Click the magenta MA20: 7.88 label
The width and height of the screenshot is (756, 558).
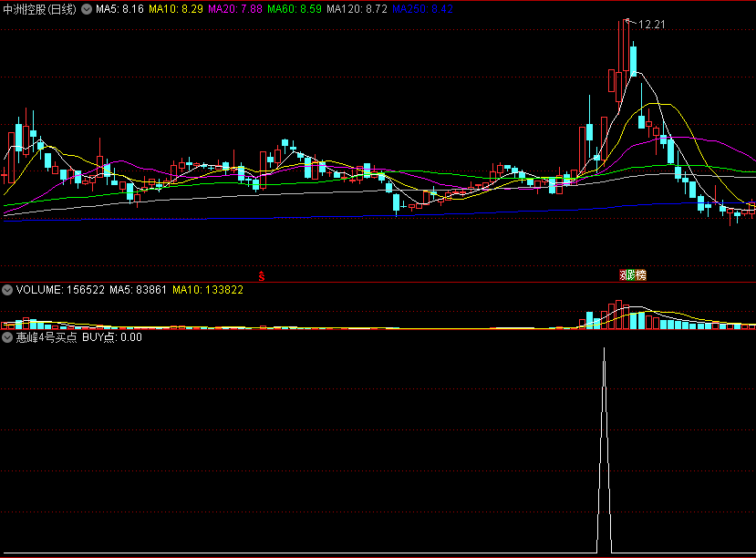point(235,9)
